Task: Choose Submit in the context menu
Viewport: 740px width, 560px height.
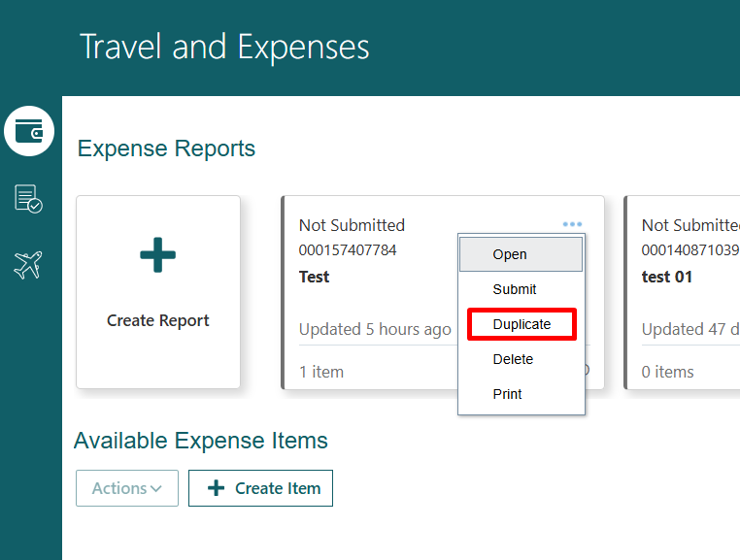Action: (521, 289)
